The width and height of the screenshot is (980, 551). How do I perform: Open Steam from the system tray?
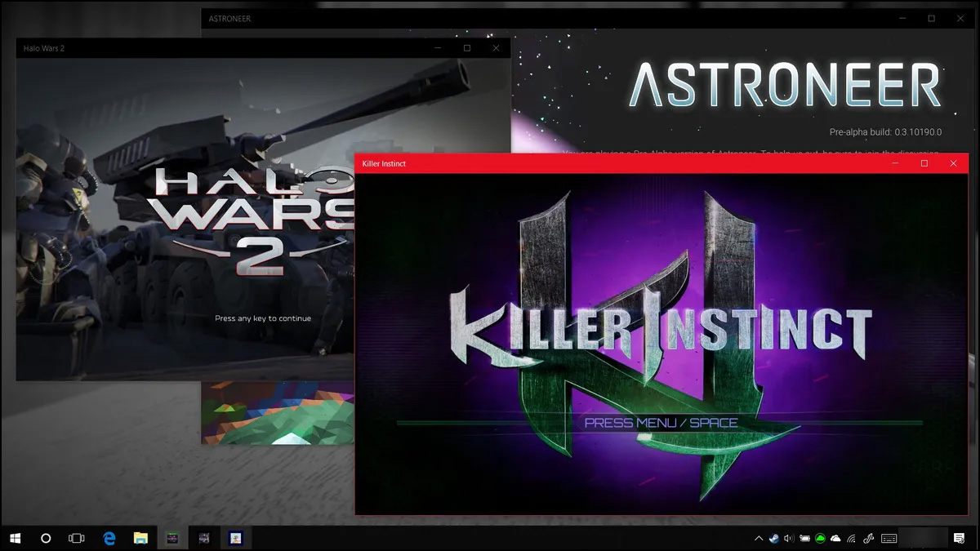774,539
